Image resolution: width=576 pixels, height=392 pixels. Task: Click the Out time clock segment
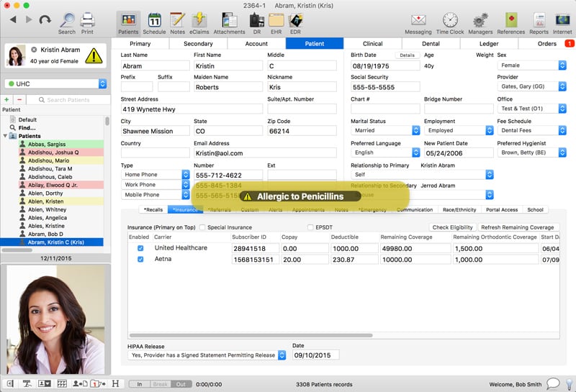[181, 384]
